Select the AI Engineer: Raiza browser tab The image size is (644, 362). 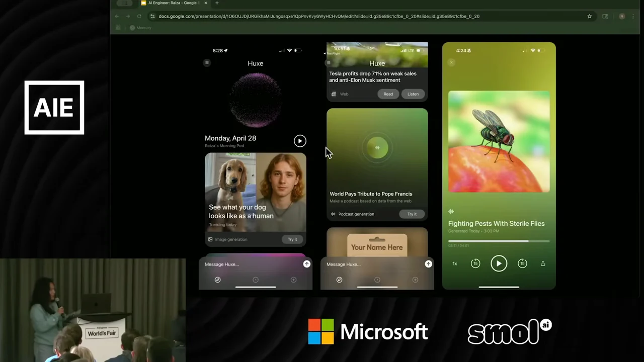pos(174,3)
